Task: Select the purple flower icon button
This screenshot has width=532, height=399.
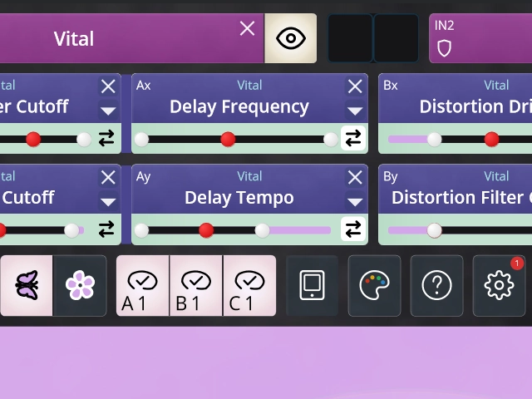Action: click(x=80, y=285)
